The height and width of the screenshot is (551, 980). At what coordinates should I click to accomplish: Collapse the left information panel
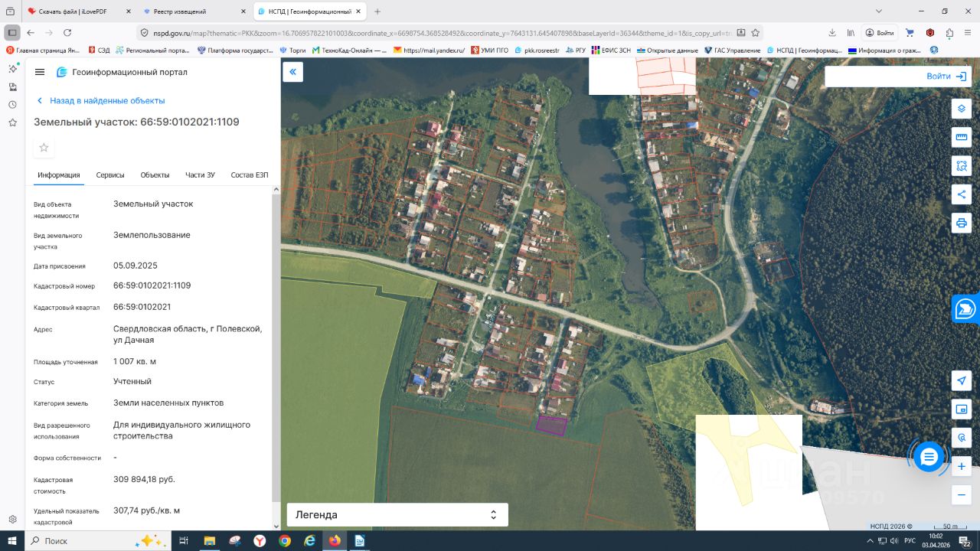coord(292,72)
